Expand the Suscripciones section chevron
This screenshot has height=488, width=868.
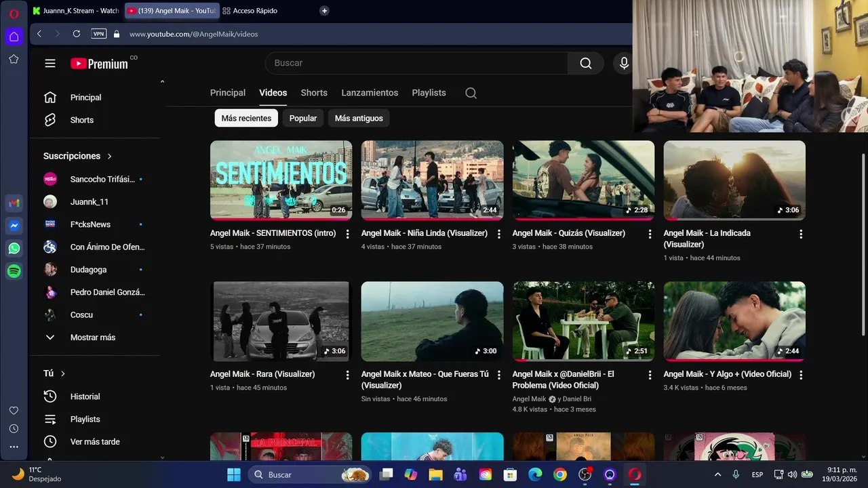point(109,156)
